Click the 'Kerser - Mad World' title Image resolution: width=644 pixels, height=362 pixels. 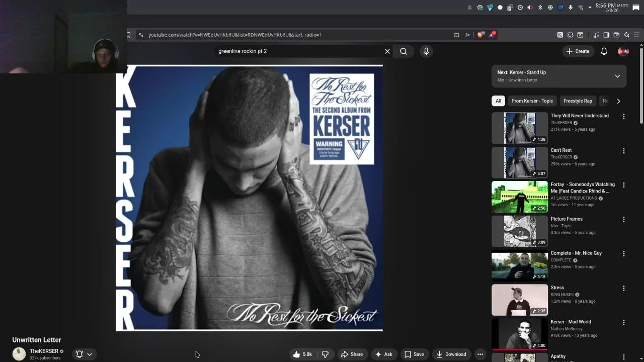pos(571,322)
